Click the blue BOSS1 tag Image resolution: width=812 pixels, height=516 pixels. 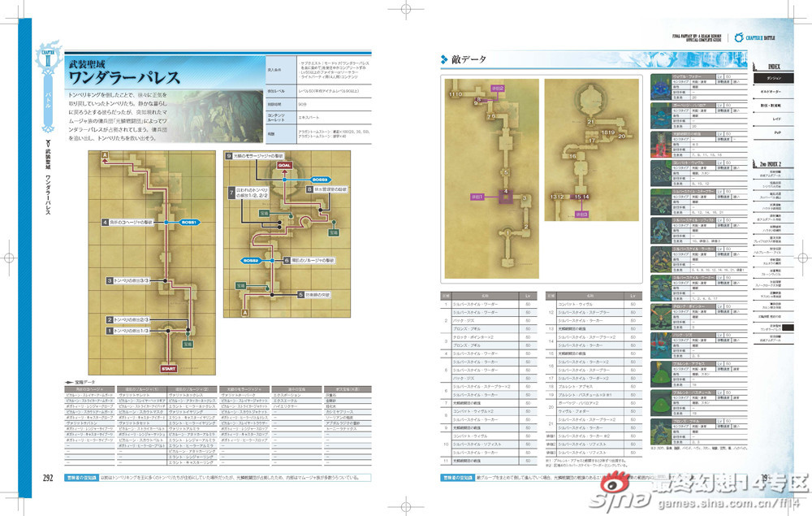pyautogui.click(x=188, y=223)
